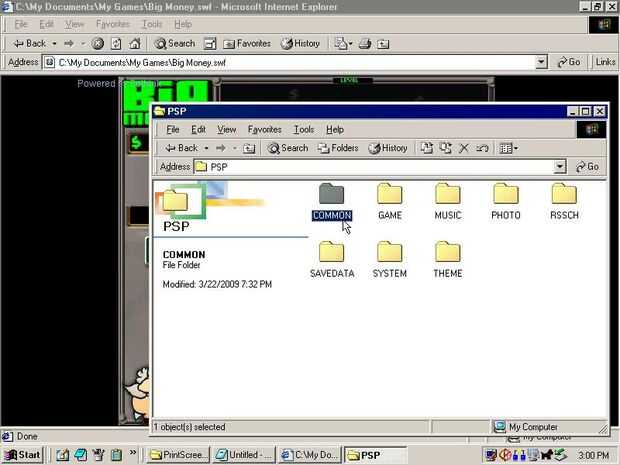Go up one folder level in PSP window
This screenshot has width=620, height=465.
(249, 149)
